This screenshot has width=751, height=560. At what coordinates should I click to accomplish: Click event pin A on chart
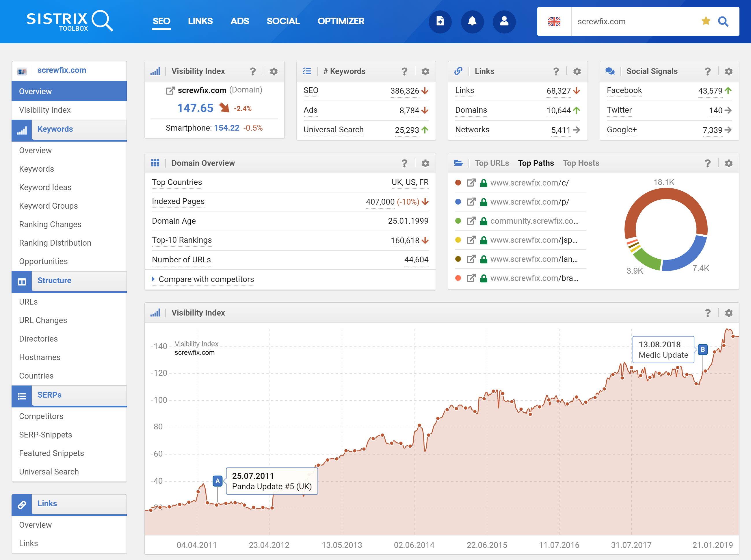218,481
